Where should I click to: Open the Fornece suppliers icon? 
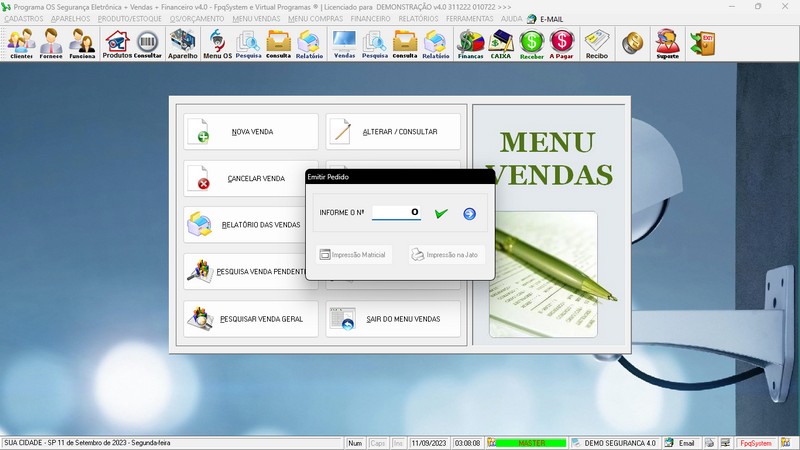[51, 44]
